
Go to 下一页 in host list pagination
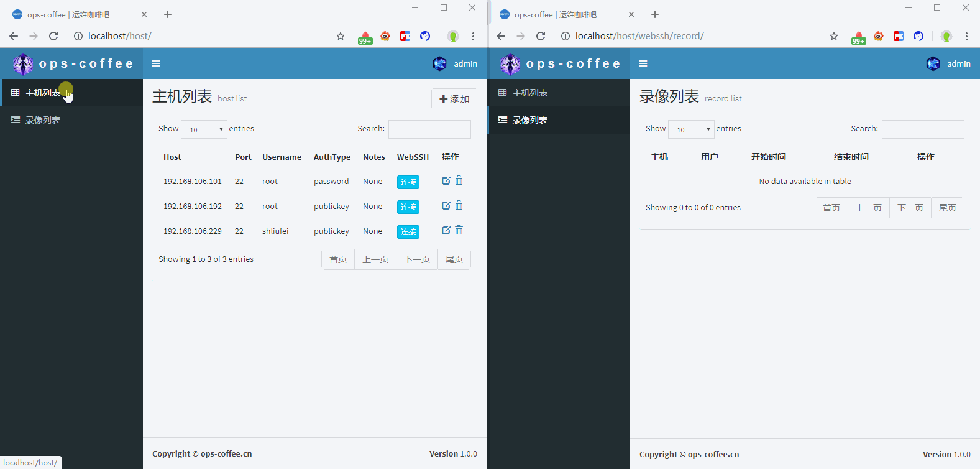pyautogui.click(x=416, y=259)
